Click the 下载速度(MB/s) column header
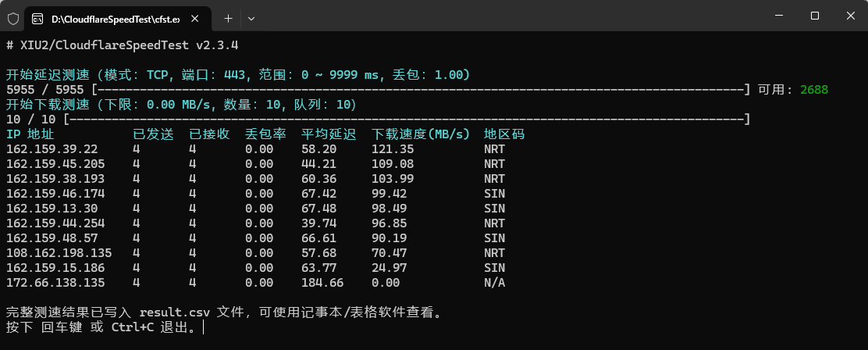868x350 pixels. pyautogui.click(x=422, y=134)
